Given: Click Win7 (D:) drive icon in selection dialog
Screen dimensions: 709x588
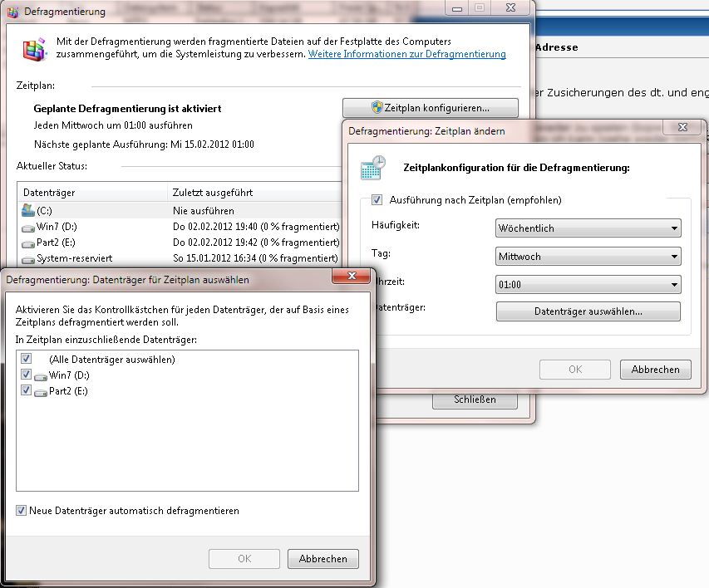Looking at the screenshot, I should point(41,376).
